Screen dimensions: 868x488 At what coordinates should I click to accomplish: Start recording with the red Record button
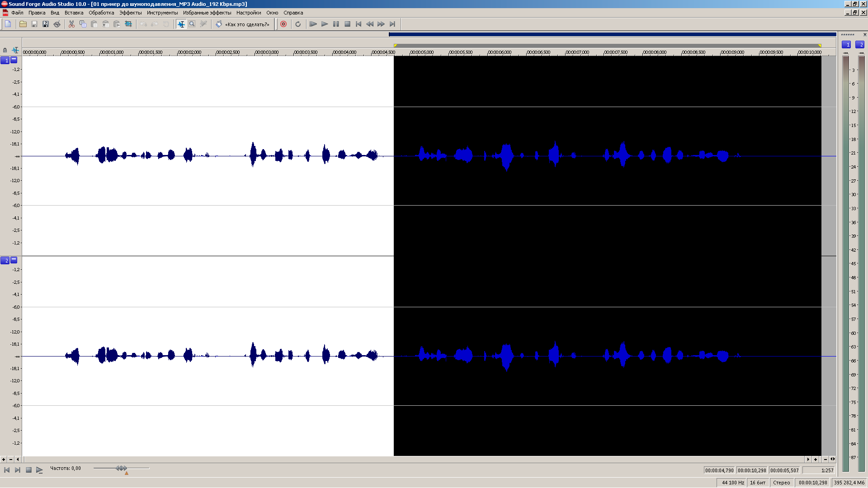(x=283, y=24)
